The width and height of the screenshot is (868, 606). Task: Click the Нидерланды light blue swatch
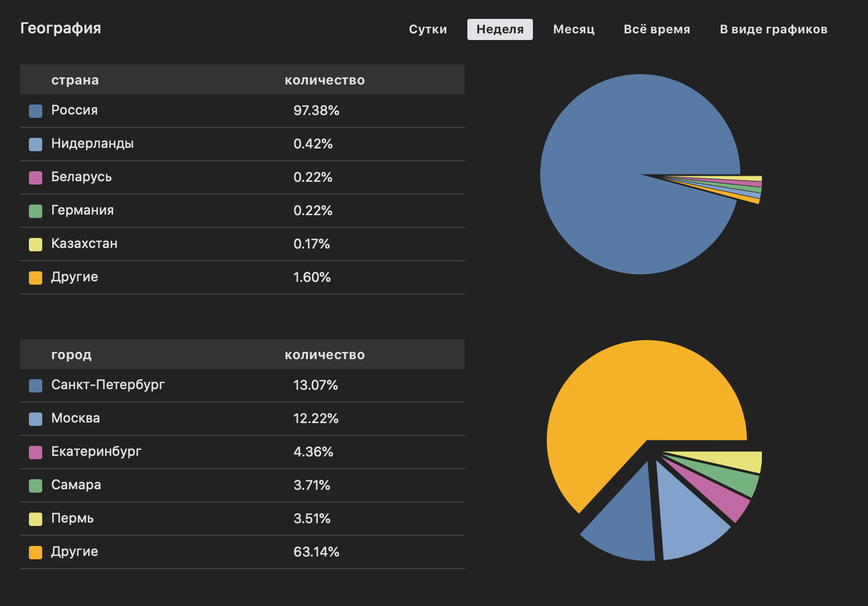(36, 145)
